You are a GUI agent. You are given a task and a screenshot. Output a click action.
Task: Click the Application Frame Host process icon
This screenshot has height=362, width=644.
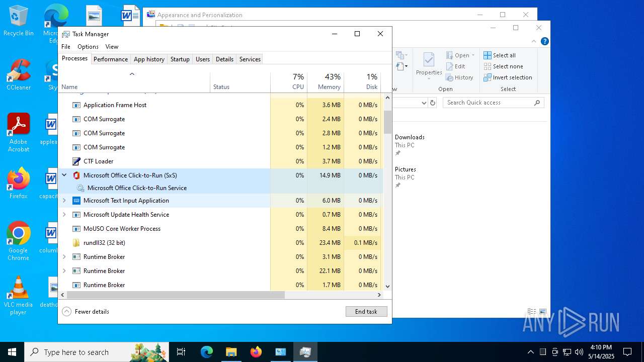[x=76, y=105]
